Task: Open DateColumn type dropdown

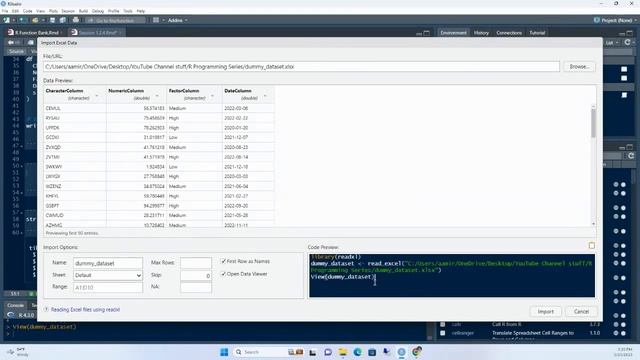Action: pyautogui.click(x=265, y=96)
